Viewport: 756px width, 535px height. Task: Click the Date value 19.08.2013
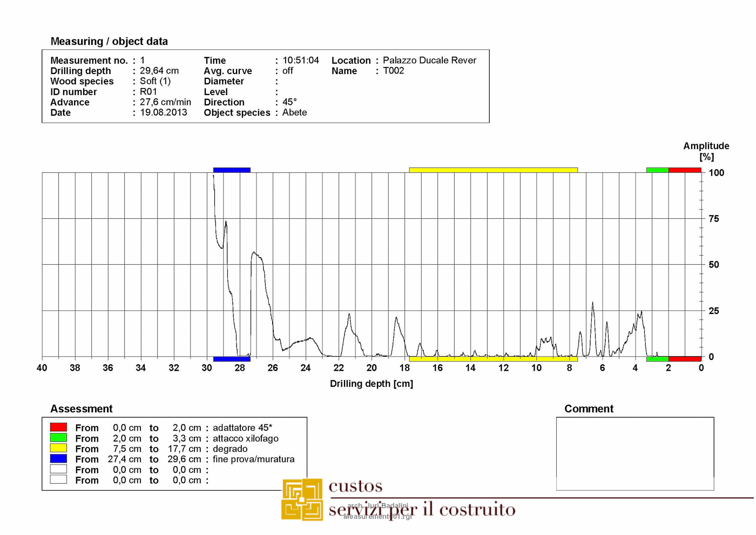point(164,112)
